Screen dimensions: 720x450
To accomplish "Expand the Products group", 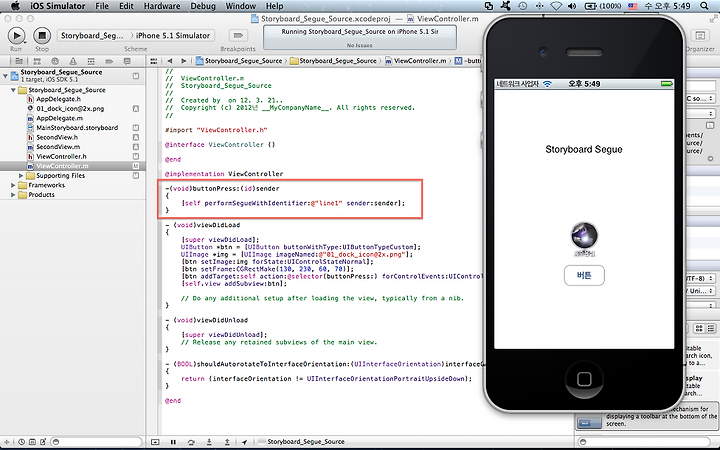I will click(13, 195).
